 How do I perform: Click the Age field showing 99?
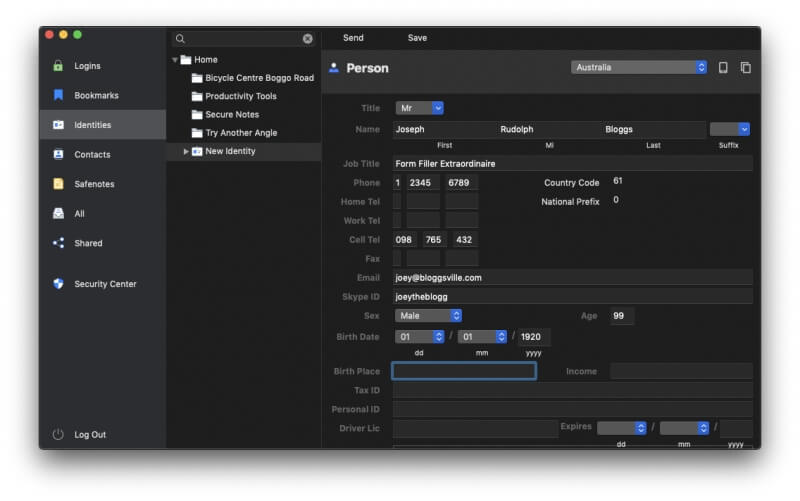coord(621,316)
